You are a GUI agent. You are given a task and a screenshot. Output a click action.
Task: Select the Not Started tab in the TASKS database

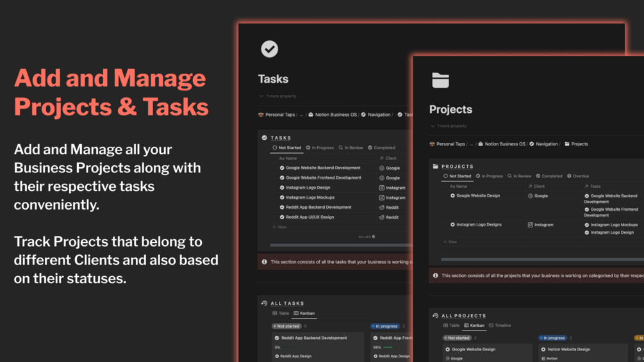click(x=286, y=148)
